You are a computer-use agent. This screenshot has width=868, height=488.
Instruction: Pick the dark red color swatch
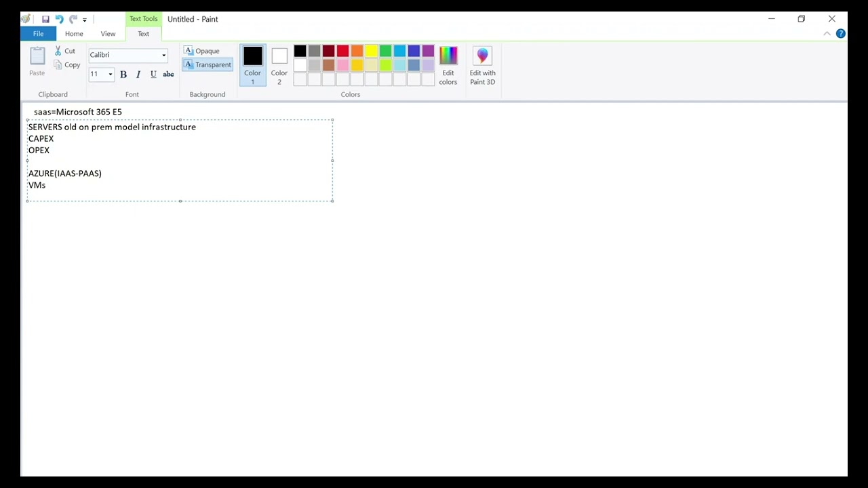pos(328,51)
